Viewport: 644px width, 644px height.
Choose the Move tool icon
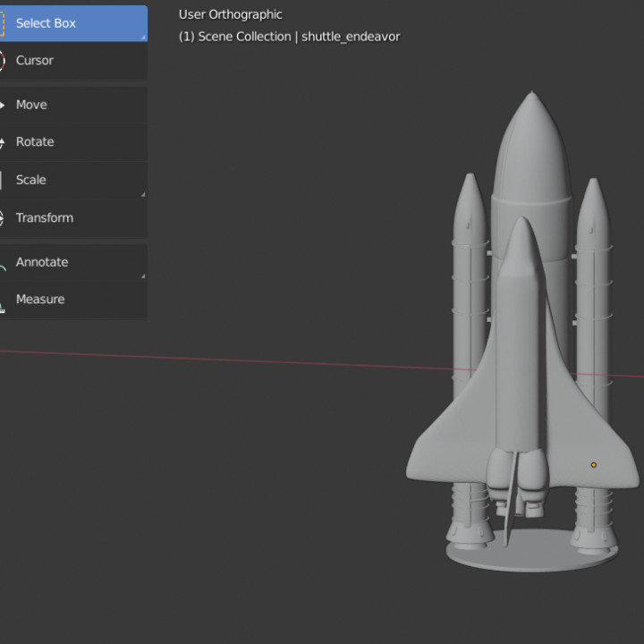3,105
